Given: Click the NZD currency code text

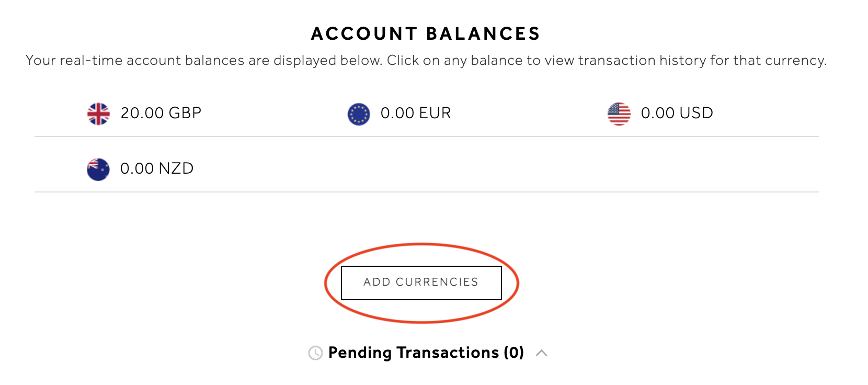Looking at the screenshot, I should click(176, 168).
